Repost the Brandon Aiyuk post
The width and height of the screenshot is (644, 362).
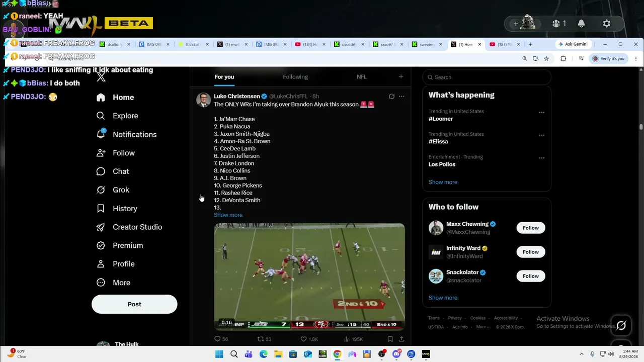pyautogui.click(x=264, y=339)
